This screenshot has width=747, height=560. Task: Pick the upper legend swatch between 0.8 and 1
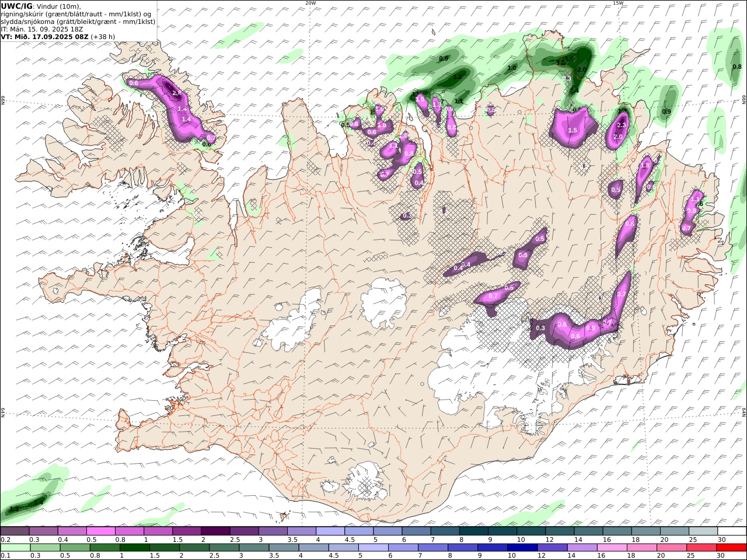(x=129, y=531)
